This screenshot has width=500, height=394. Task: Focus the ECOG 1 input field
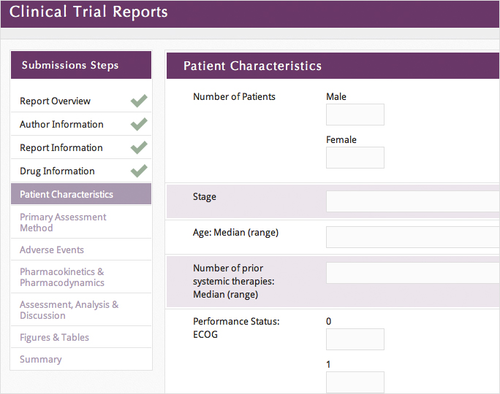point(355,382)
